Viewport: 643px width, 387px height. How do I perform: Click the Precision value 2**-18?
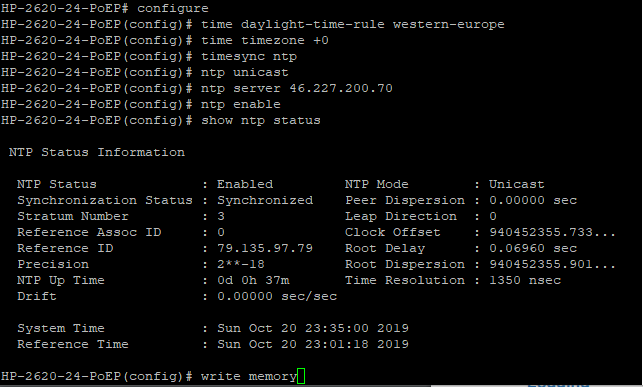pyautogui.click(x=241, y=264)
